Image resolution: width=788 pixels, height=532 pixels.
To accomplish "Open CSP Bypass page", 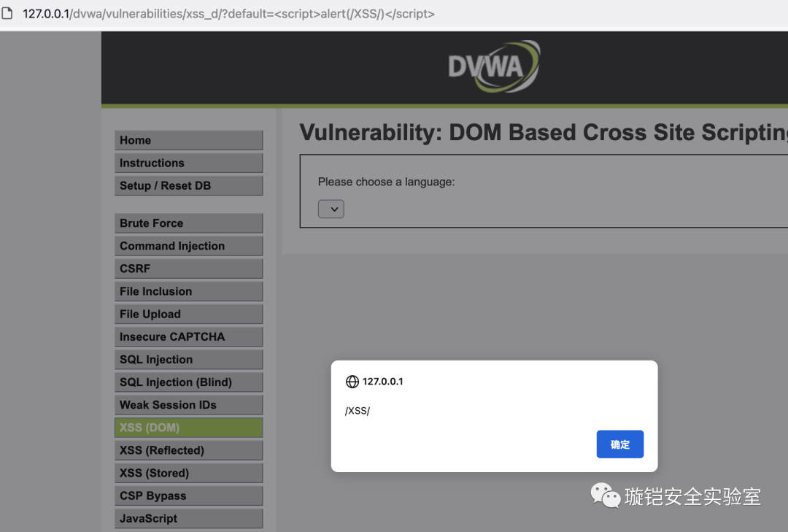I will pos(188,496).
